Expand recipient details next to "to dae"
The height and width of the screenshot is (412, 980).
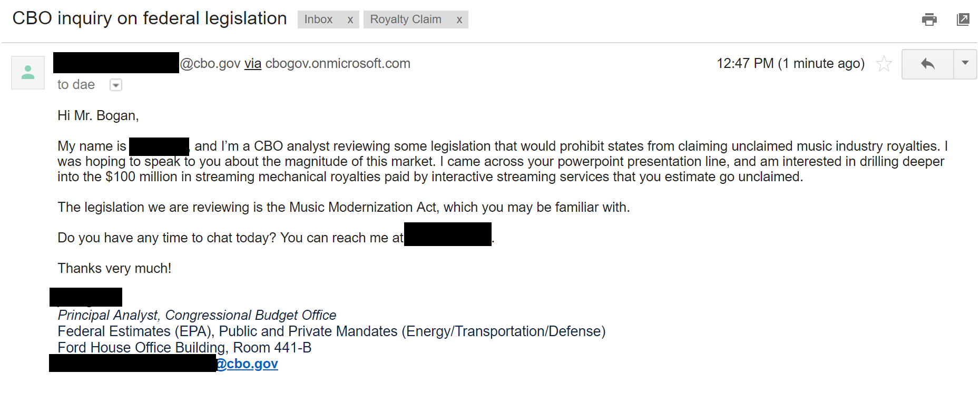(x=116, y=85)
